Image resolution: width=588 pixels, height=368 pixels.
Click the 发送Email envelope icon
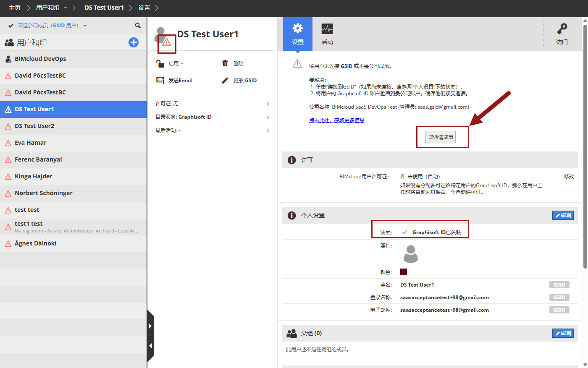tap(160, 80)
